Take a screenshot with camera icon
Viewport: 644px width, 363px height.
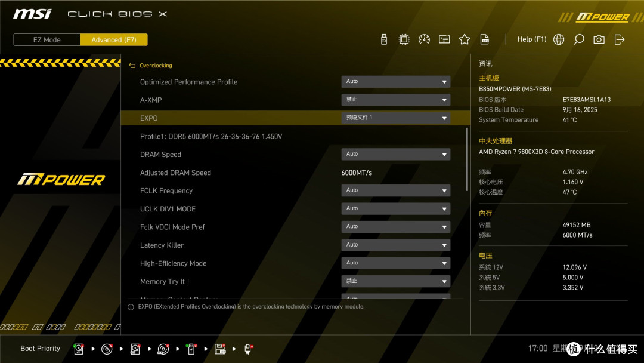click(599, 39)
